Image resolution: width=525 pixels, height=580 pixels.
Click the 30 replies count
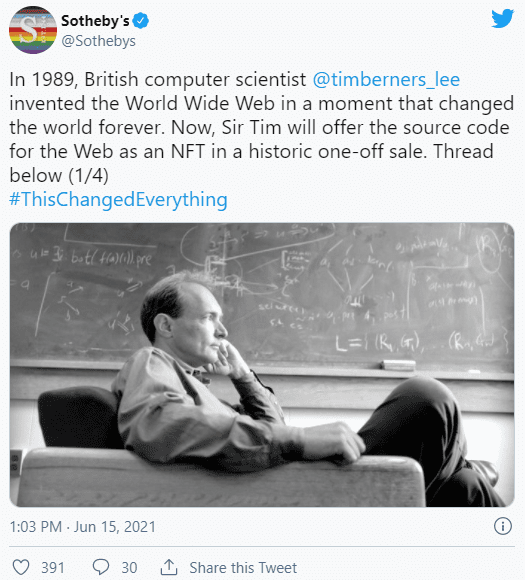pyautogui.click(x=129, y=567)
